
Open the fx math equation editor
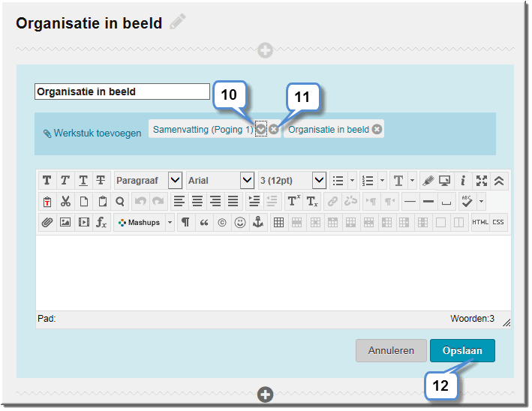(x=101, y=223)
